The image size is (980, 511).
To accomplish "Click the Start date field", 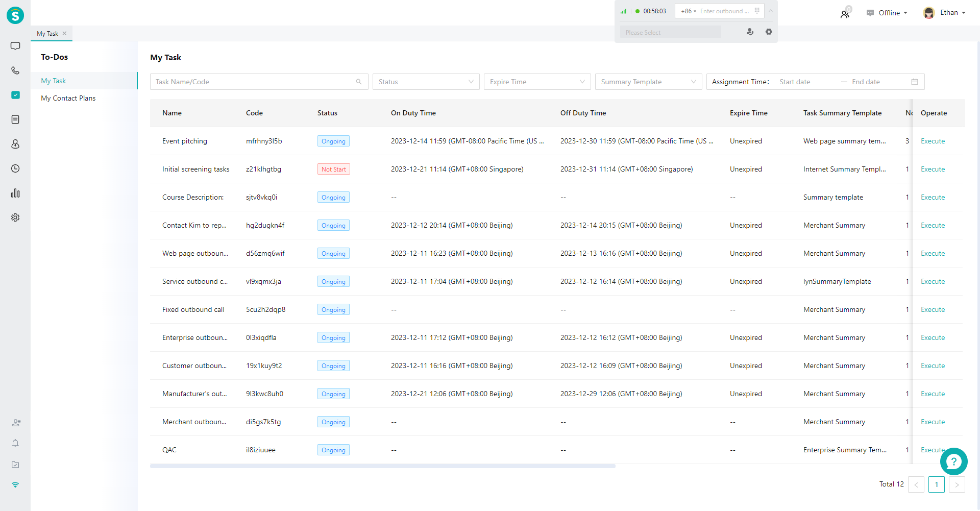I will pyautogui.click(x=806, y=82).
